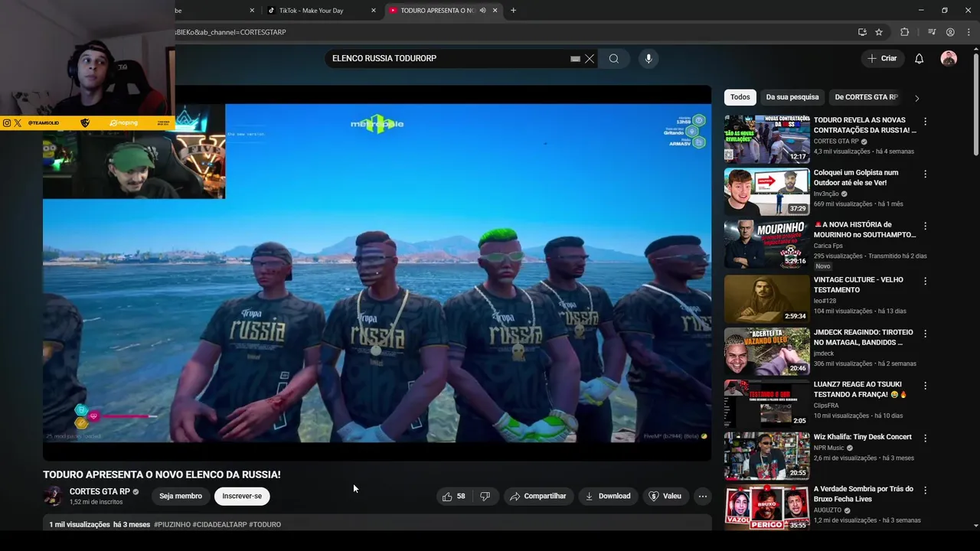Screen dimensions: 980x551
Task: Click the CORTES GTA RP channel name
Action: (100, 491)
